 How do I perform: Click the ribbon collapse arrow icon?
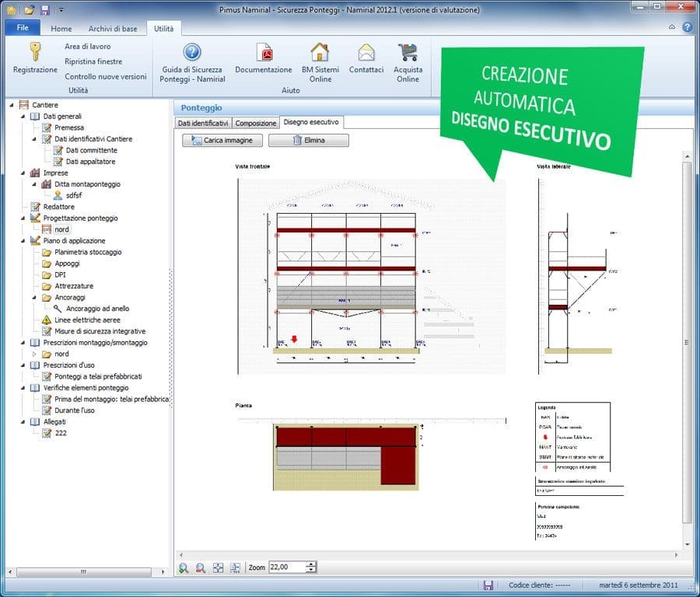coord(672,27)
